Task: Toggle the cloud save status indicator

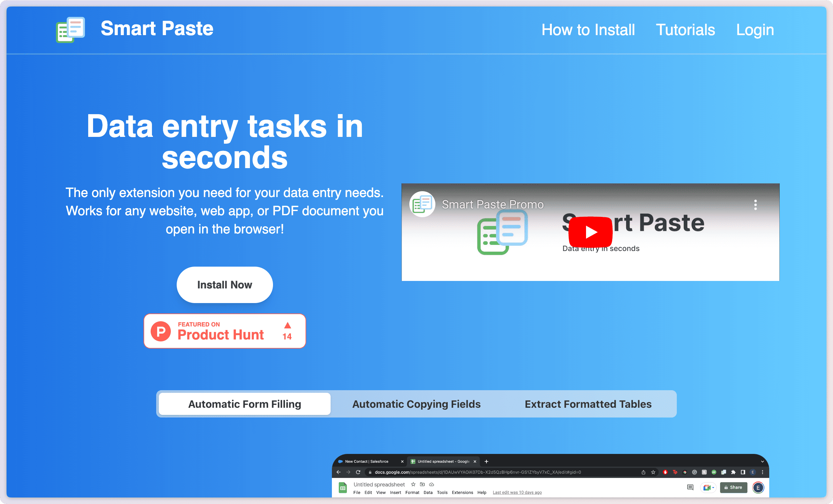Action: click(x=431, y=485)
